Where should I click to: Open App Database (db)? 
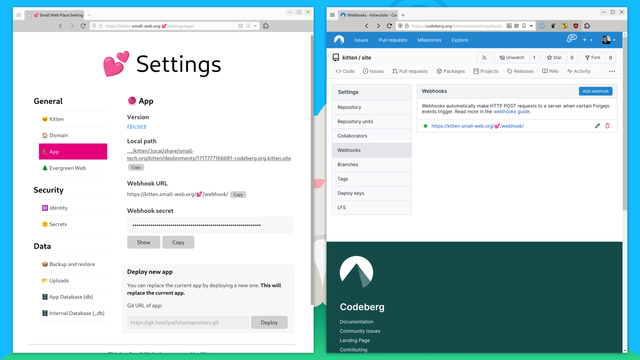73,297
